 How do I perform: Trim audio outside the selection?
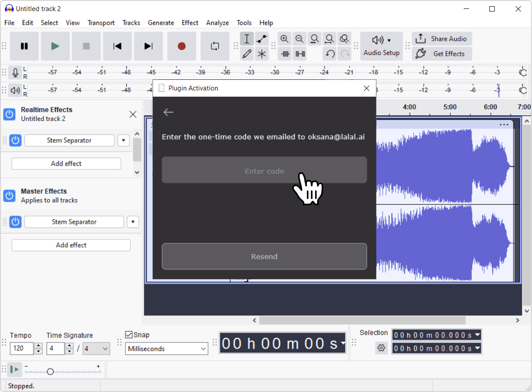coord(285,54)
